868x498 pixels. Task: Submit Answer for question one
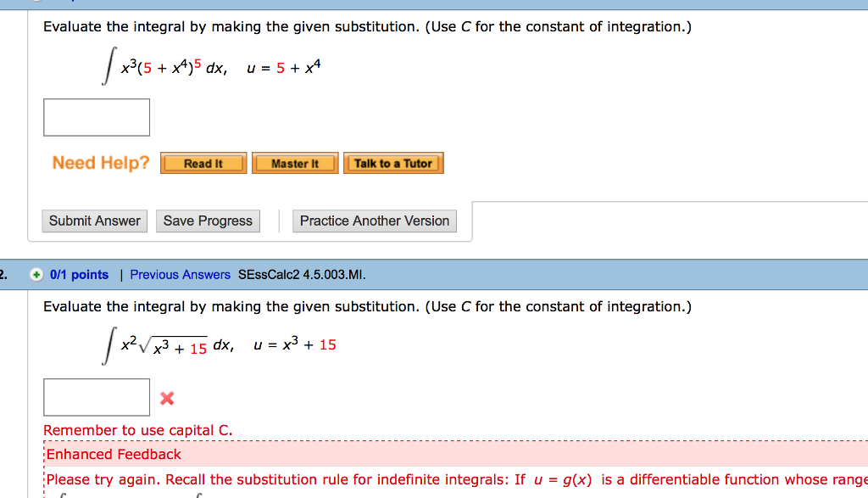pyautogui.click(x=95, y=221)
